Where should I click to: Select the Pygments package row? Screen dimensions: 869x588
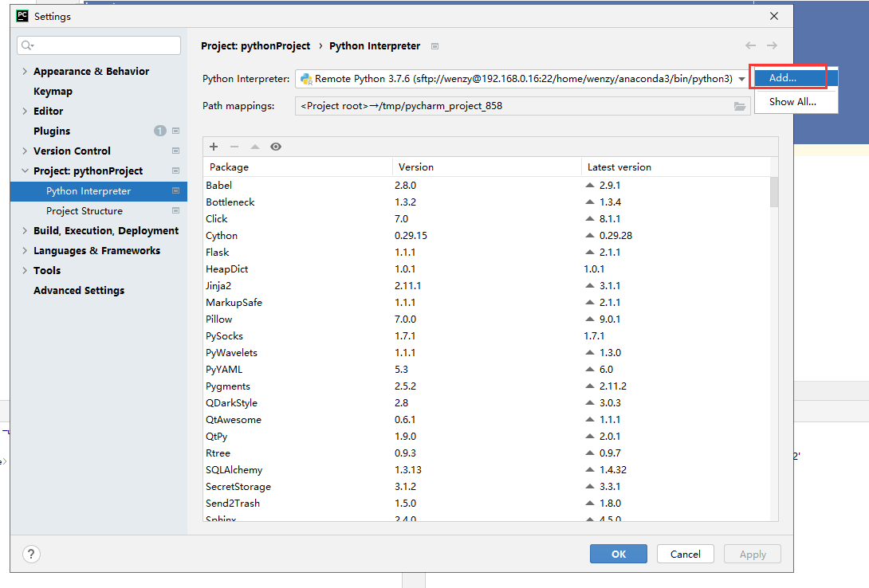click(x=486, y=386)
